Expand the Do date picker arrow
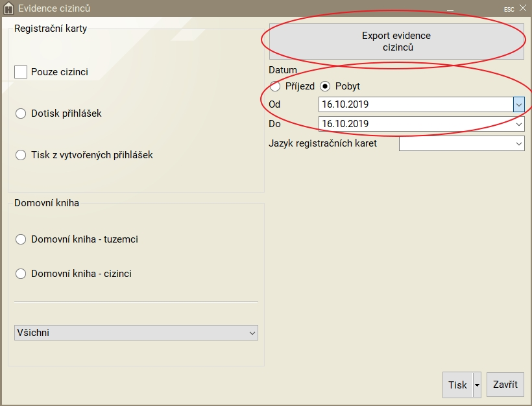This screenshot has width=532, height=406. [x=518, y=124]
